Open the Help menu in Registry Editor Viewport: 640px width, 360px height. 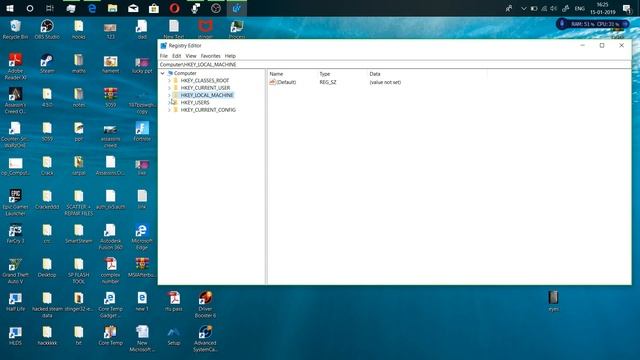[x=230, y=56]
